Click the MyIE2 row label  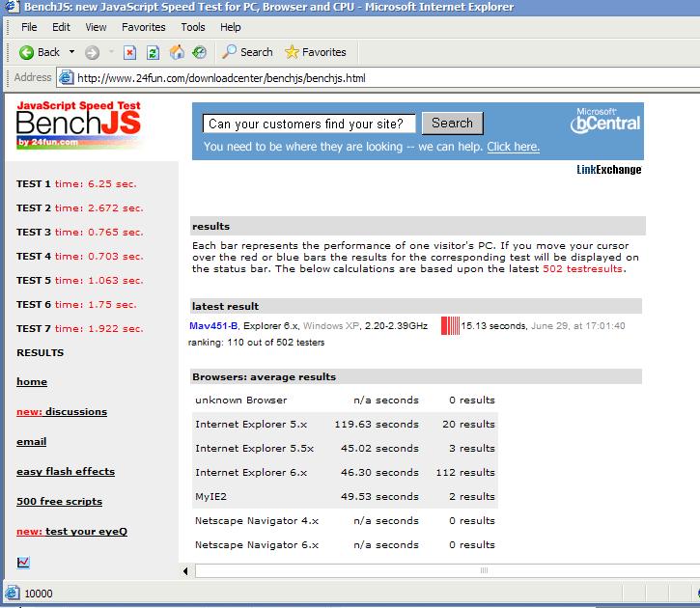(210, 496)
